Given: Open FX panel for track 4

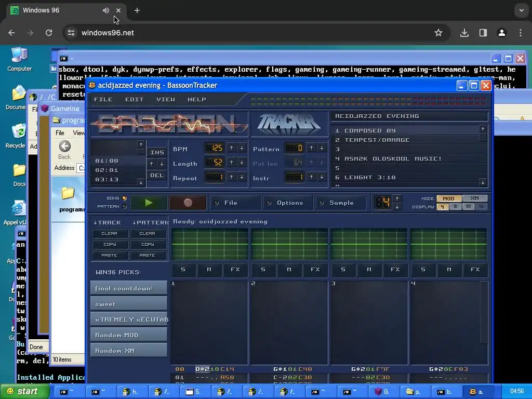Looking at the screenshot, I should (x=475, y=270).
